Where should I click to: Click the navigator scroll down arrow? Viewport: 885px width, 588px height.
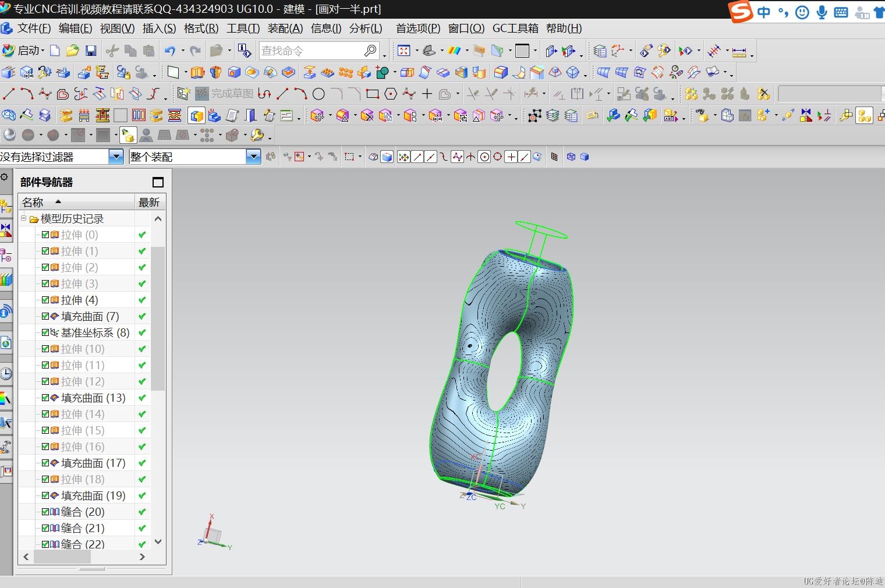(158, 542)
